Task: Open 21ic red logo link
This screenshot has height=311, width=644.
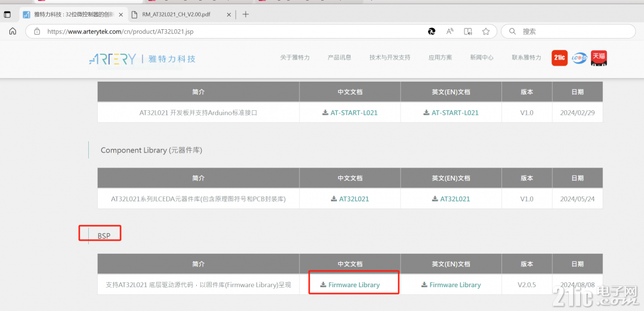Action: pos(559,58)
